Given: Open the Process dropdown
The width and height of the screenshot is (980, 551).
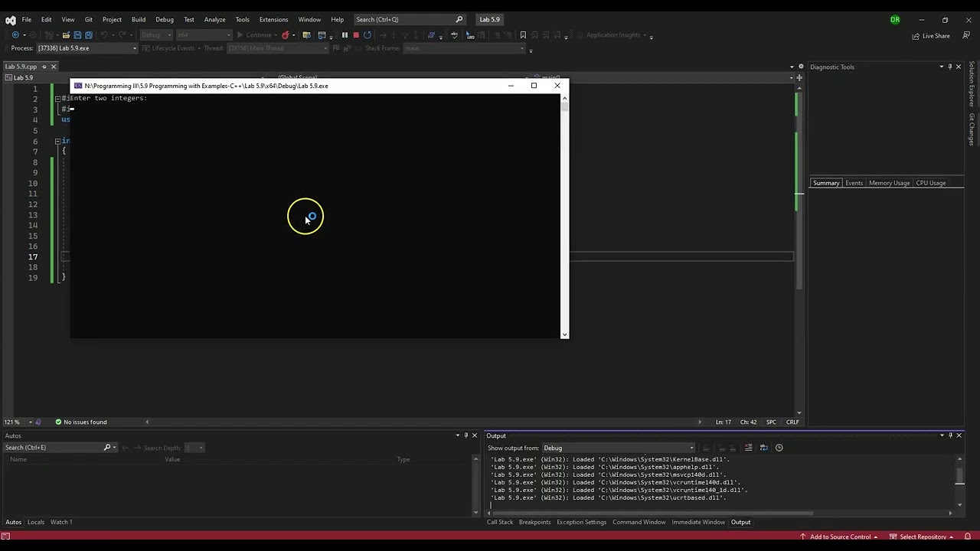Looking at the screenshot, I should pyautogui.click(x=135, y=48).
